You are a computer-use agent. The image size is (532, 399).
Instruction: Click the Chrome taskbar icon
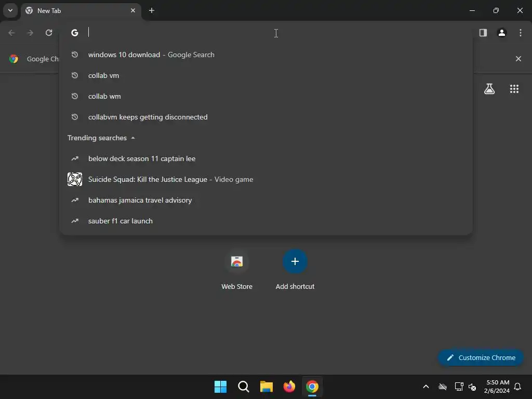point(312,387)
